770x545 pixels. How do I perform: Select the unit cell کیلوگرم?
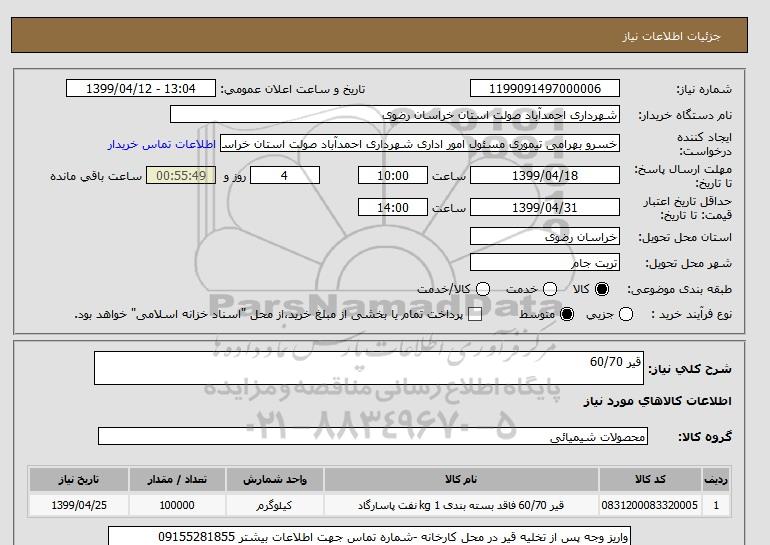275,505
